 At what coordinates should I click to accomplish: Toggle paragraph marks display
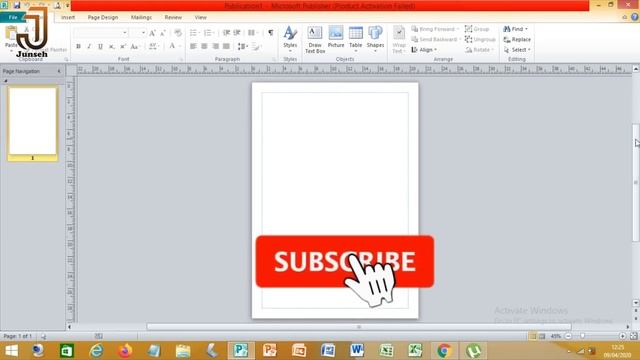(x=271, y=33)
